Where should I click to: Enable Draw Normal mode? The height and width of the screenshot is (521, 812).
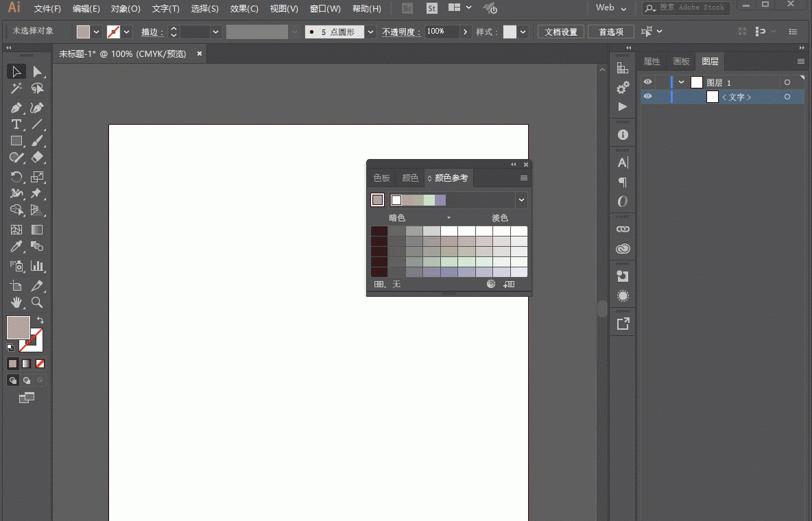13,380
